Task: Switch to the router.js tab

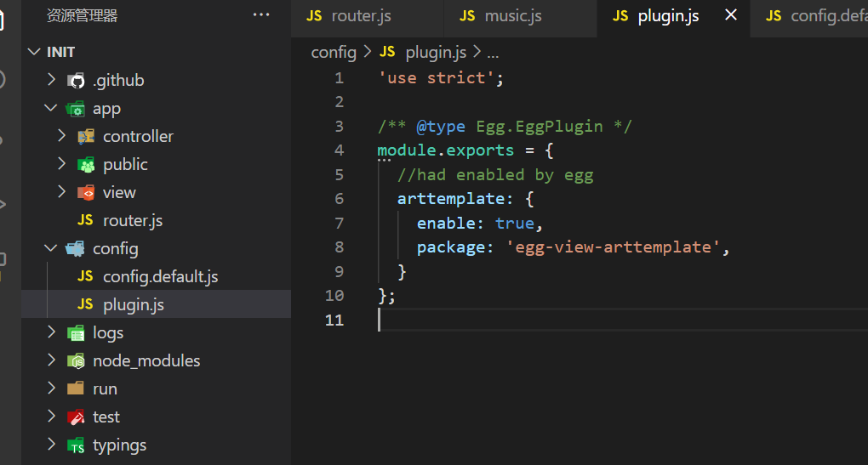Action: click(368, 18)
